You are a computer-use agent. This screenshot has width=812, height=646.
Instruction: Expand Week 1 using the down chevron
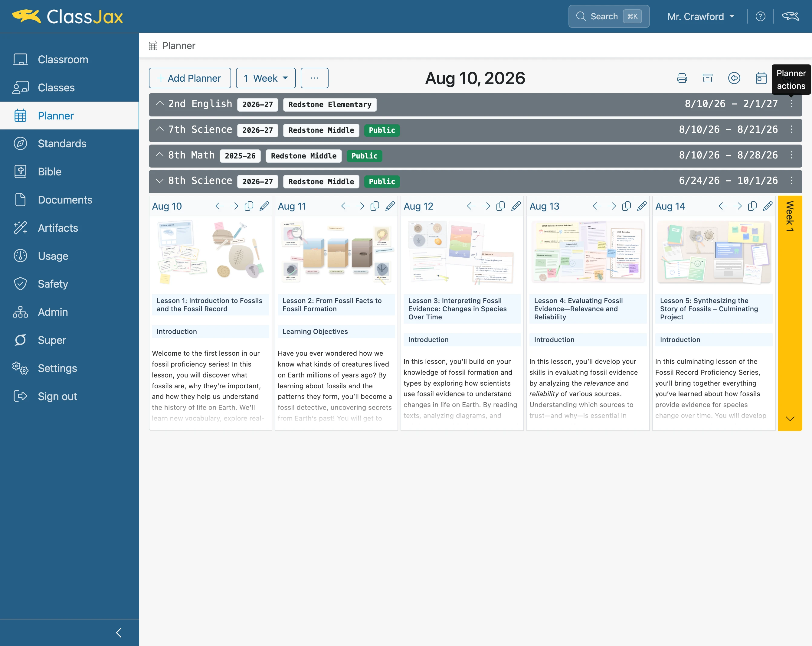coord(790,419)
